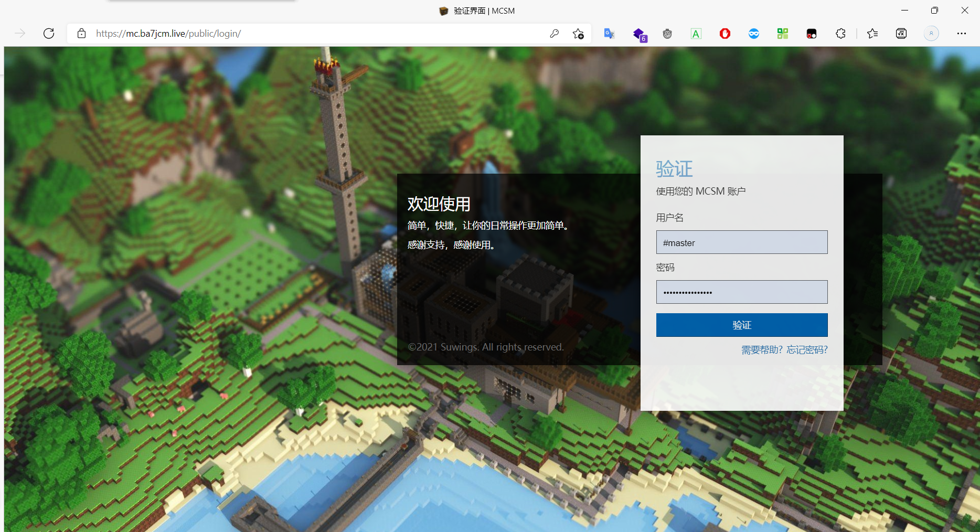Viewport: 980px width, 532px height.
Task: Open the black square red-dot extension
Action: point(812,34)
